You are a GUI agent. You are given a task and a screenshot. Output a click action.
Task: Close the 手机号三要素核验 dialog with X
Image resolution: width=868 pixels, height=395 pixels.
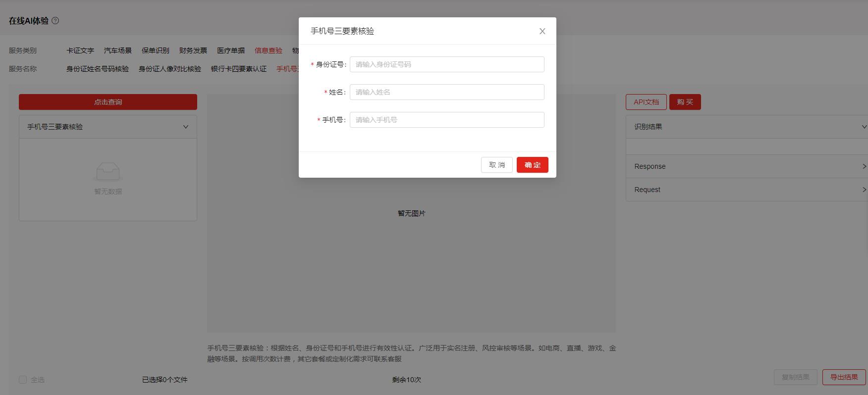coord(542,31)
